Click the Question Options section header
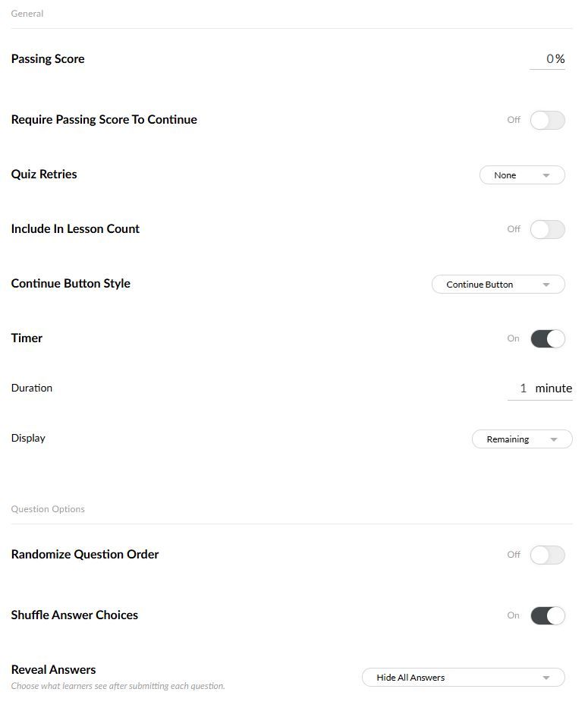588x711 pixels. 48,509
